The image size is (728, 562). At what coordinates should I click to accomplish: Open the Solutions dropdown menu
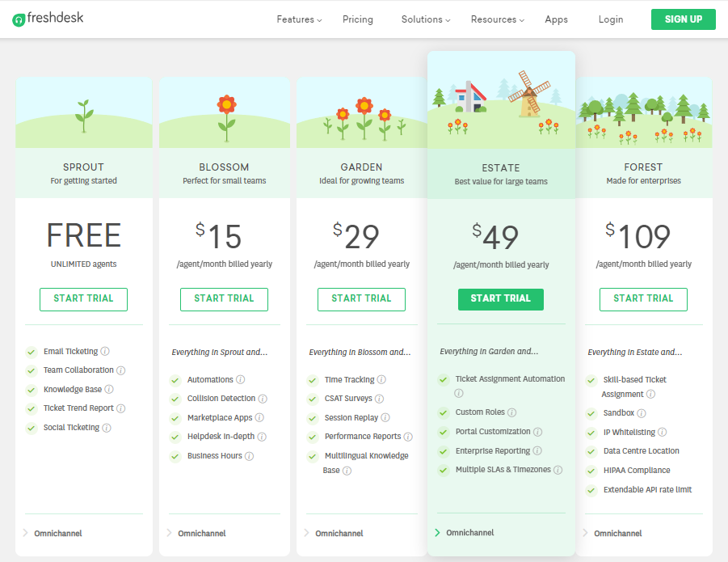(x=426, y=19)
